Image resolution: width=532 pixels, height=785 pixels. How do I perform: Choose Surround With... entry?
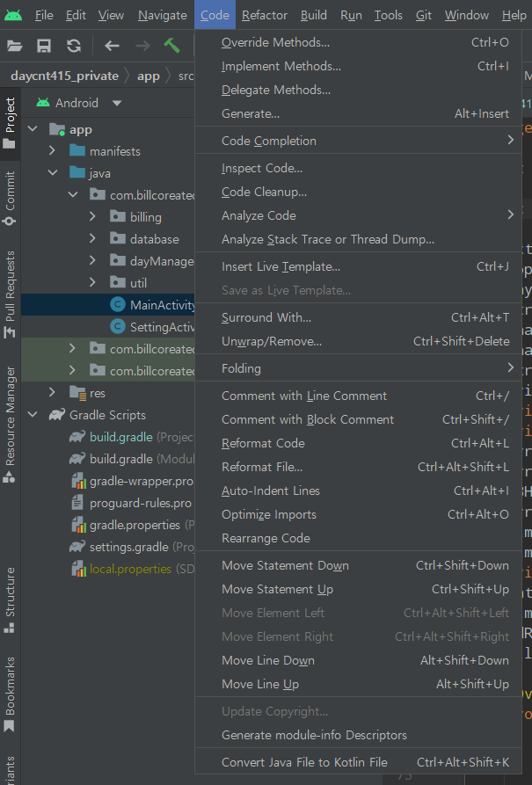pos(358,317)
